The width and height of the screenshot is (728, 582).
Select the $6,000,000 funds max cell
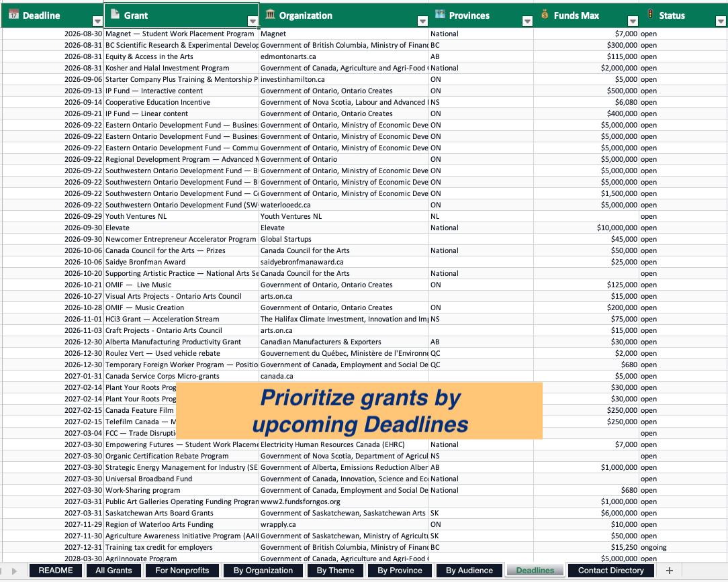(x=586, y=514)
